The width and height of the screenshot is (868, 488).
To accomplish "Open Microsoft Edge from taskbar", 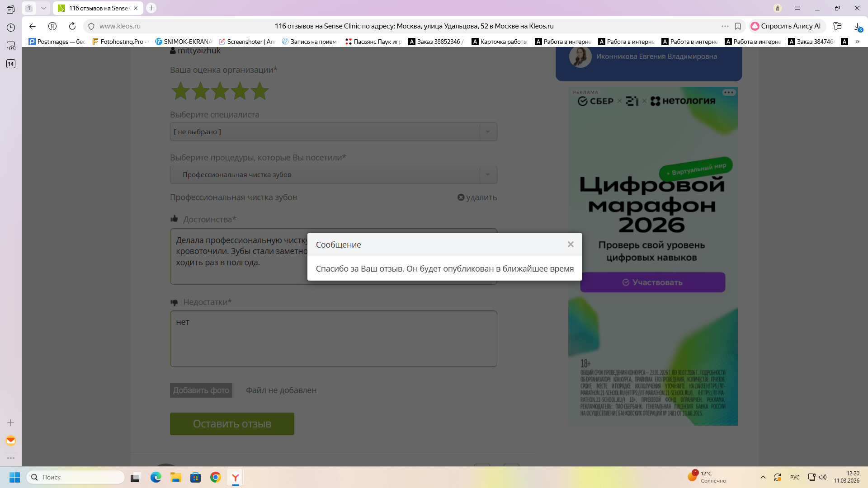I will point(156,477).
